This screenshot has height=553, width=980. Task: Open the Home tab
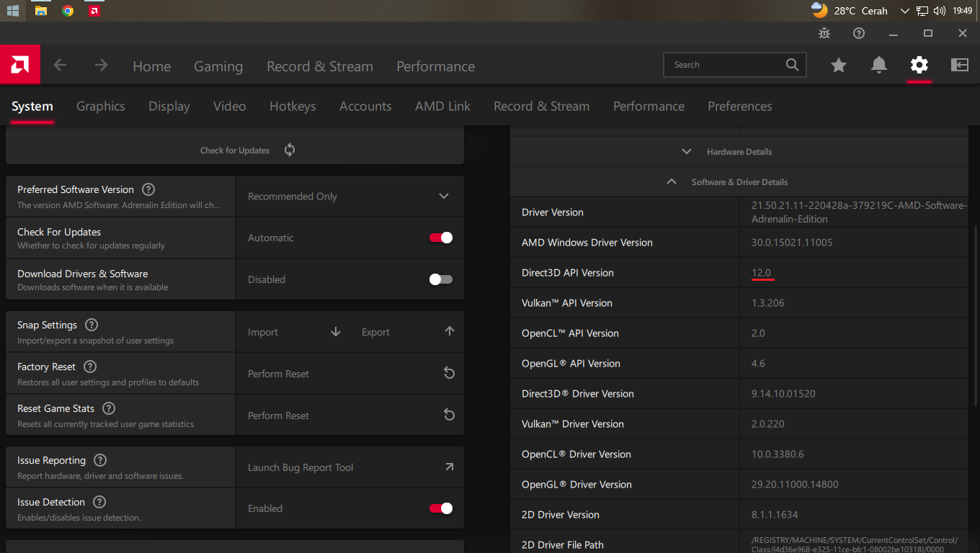[152, 66]
